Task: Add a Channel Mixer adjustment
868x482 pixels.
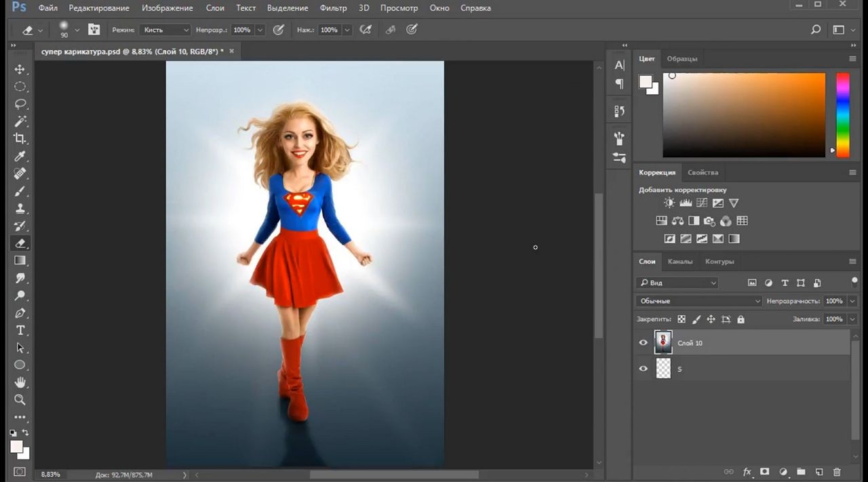Action: coord(726,221)
